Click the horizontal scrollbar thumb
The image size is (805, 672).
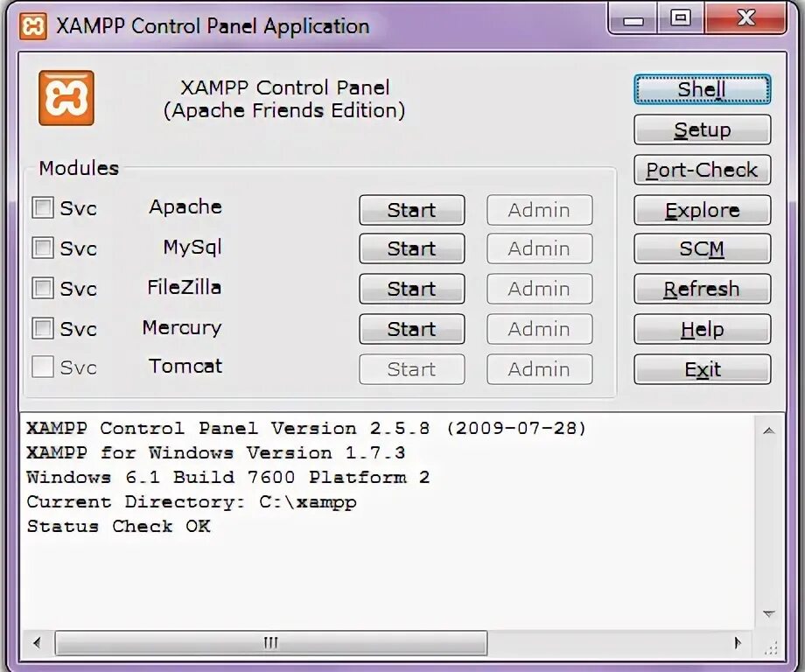(271, 643)
